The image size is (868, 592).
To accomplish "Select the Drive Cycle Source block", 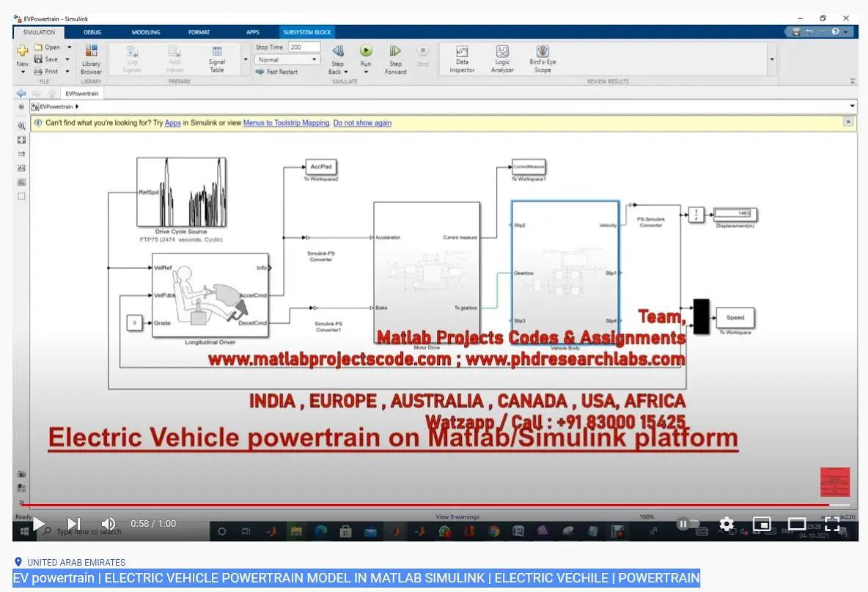I will [182, 192].
